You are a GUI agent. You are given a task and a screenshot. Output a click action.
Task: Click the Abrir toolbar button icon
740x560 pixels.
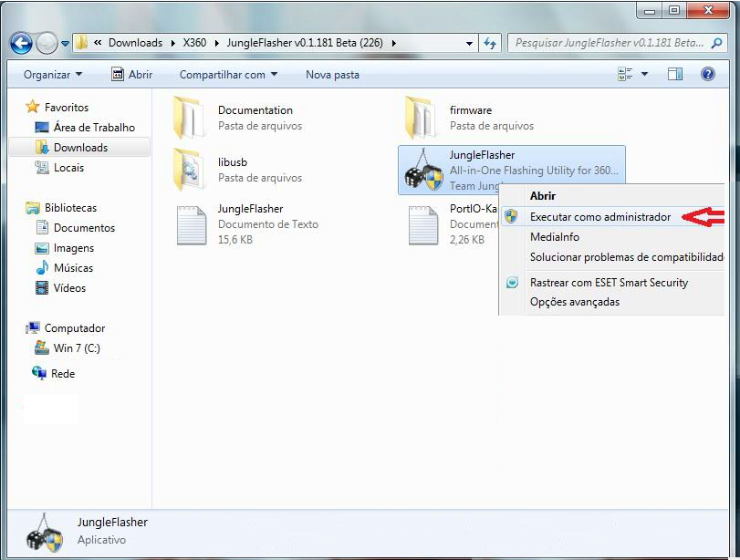coord(118,74)
